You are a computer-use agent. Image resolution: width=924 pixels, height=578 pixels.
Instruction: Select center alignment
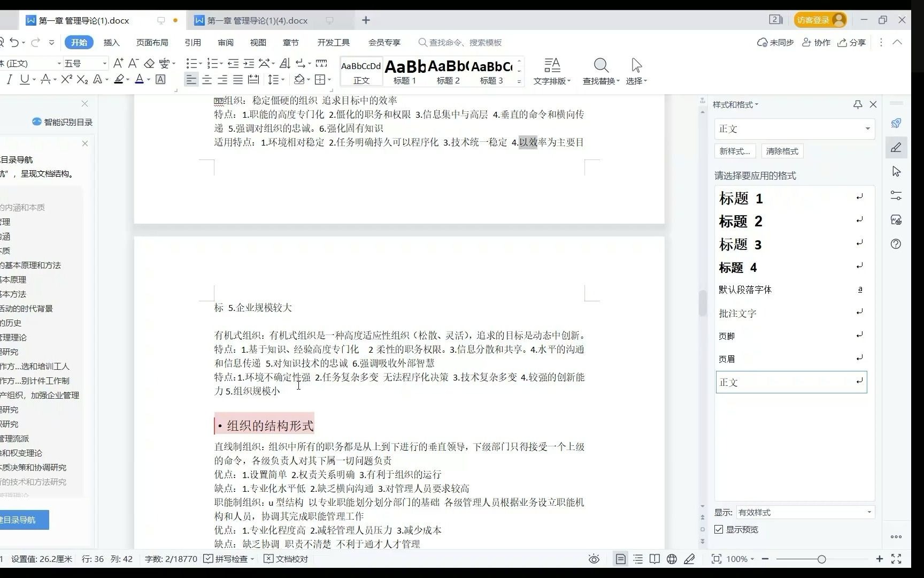(x=207, y=80)
